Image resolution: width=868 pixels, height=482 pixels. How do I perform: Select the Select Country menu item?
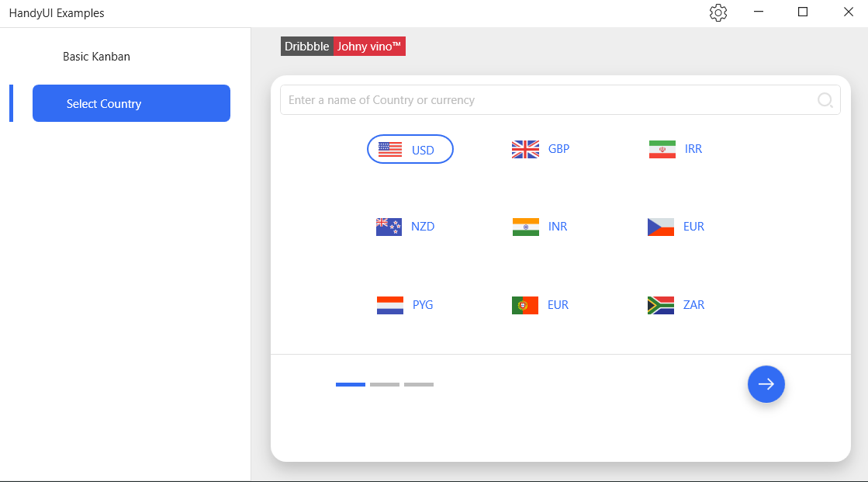tap(131, 103)
